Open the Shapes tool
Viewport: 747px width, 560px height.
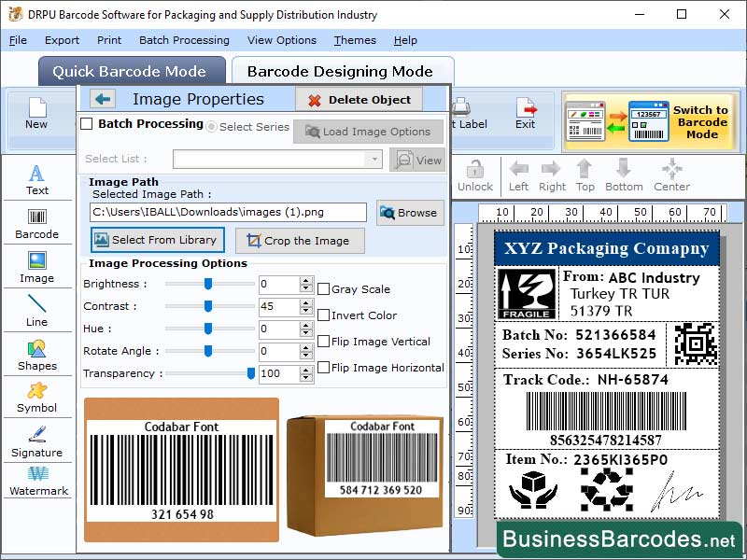point(36,355)
